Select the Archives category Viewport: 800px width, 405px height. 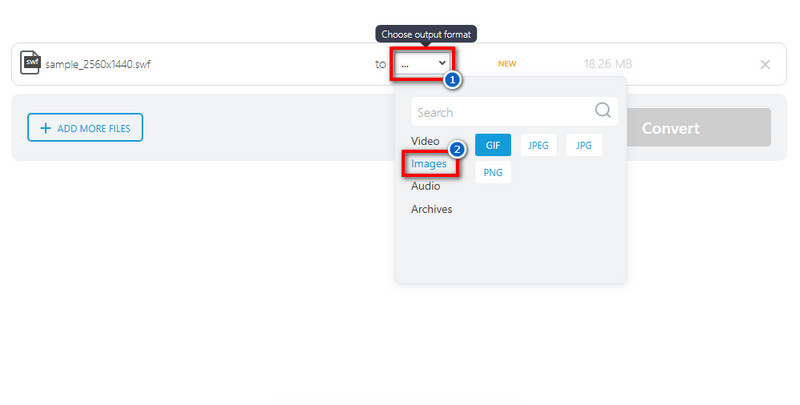point(432,209)
